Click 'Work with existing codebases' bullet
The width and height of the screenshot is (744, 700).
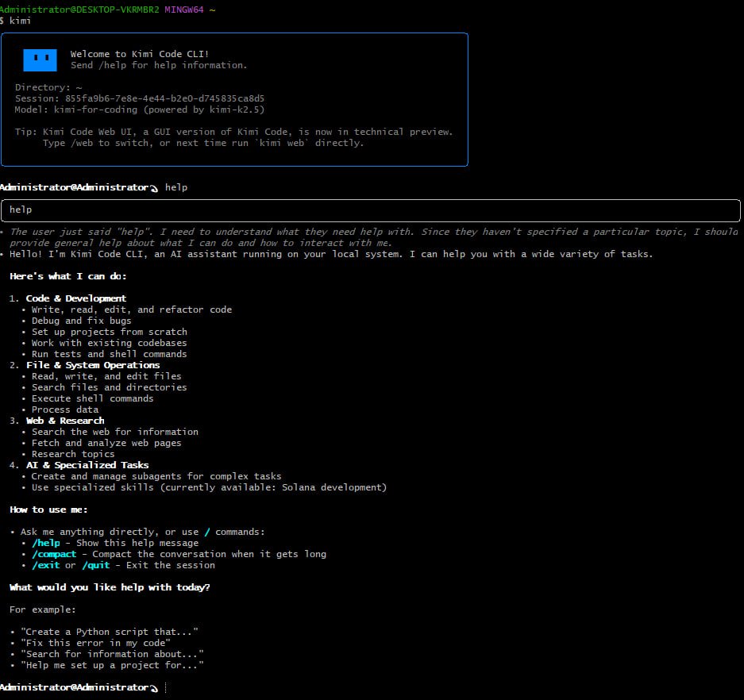point(110,343)
